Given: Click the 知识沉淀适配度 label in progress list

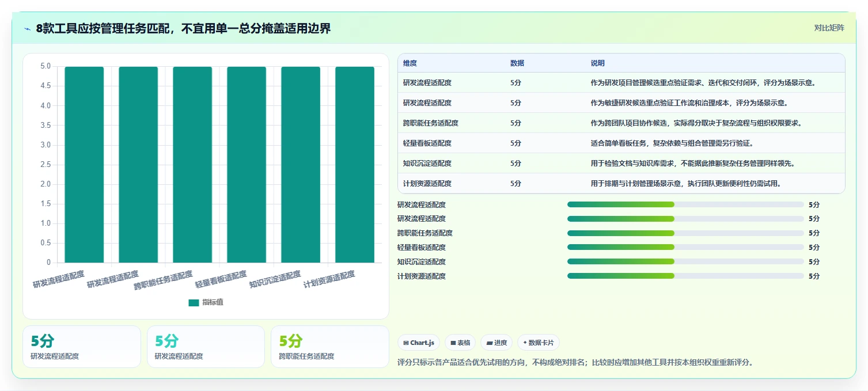Looking at the screenshot, I should [x=422, y=262].
